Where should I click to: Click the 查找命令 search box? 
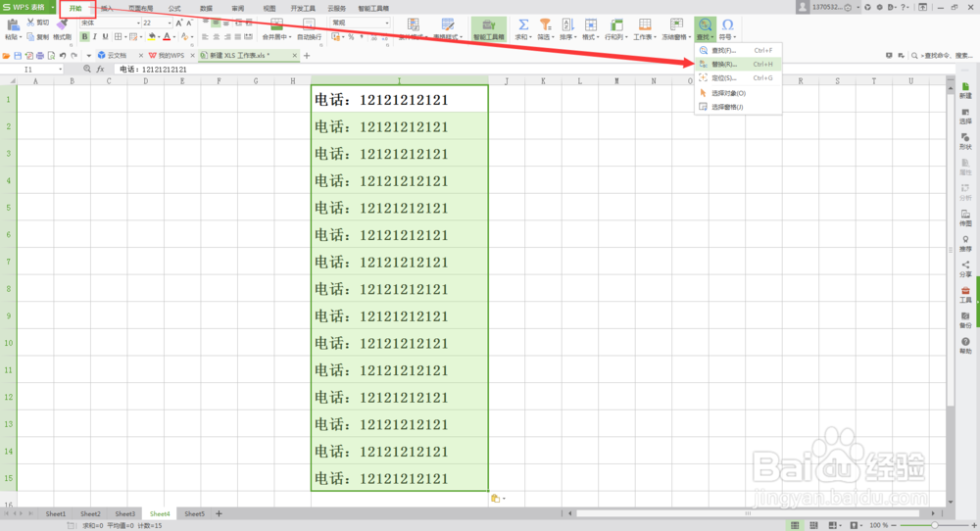pos(944,56)
